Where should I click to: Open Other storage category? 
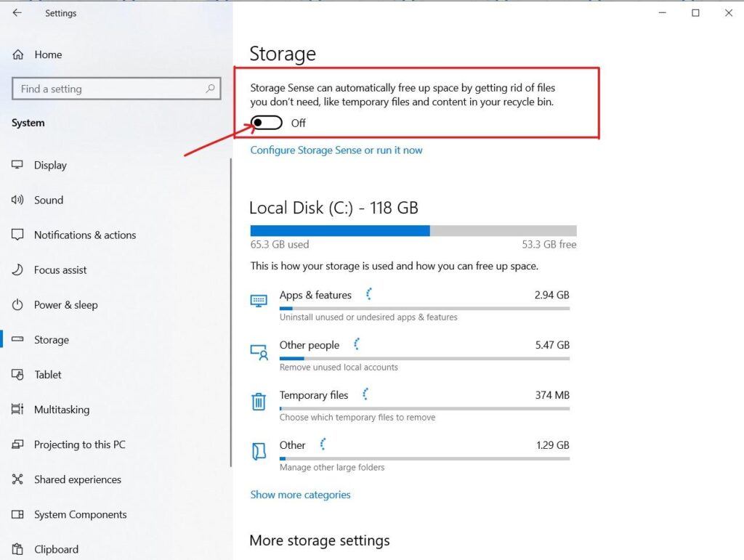point(410,455)
